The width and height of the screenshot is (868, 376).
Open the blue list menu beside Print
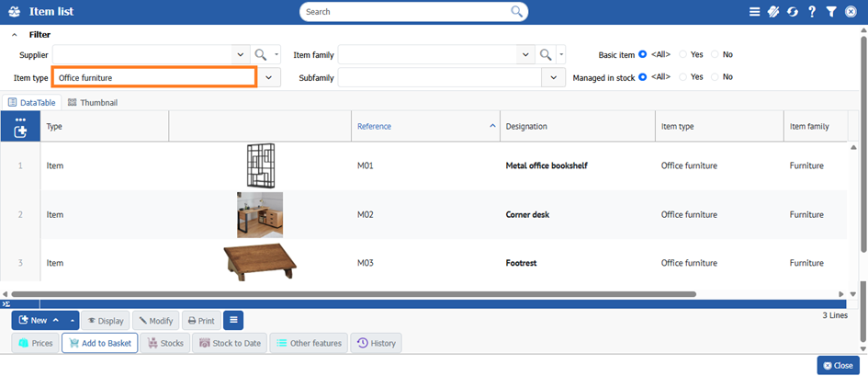coord(233,321)
